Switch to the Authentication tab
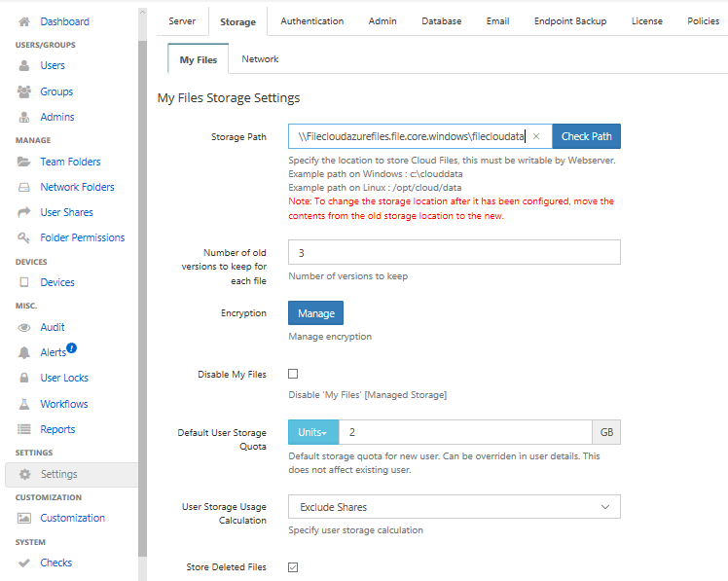This screenshot has width=728, height=581. pos(311,21)
